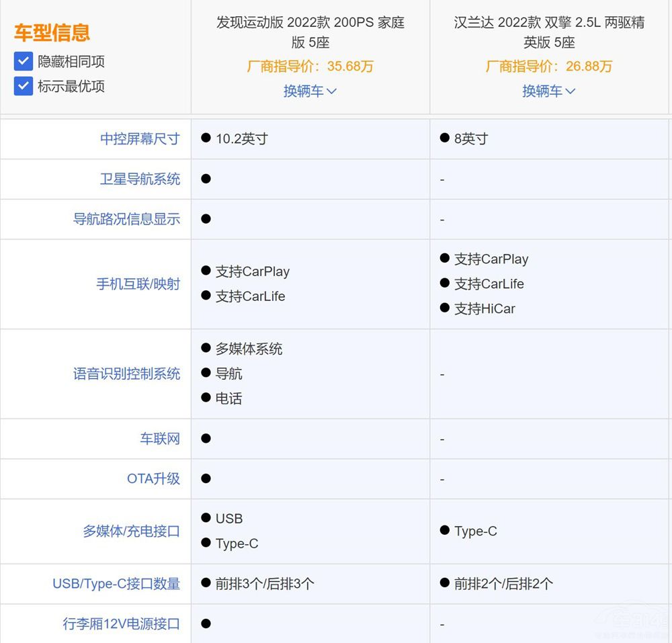Viewport: 672px width, 643px height.
Task: Click the 支持HiCar entry for 汉兰达
Action: click(x=484, y=309)
